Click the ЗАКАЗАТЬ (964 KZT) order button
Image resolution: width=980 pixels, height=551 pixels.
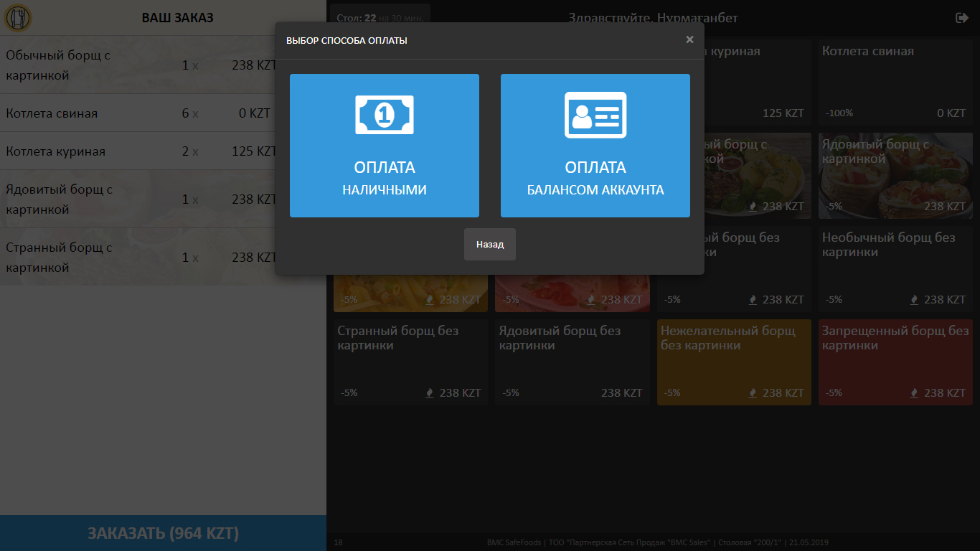163,533
